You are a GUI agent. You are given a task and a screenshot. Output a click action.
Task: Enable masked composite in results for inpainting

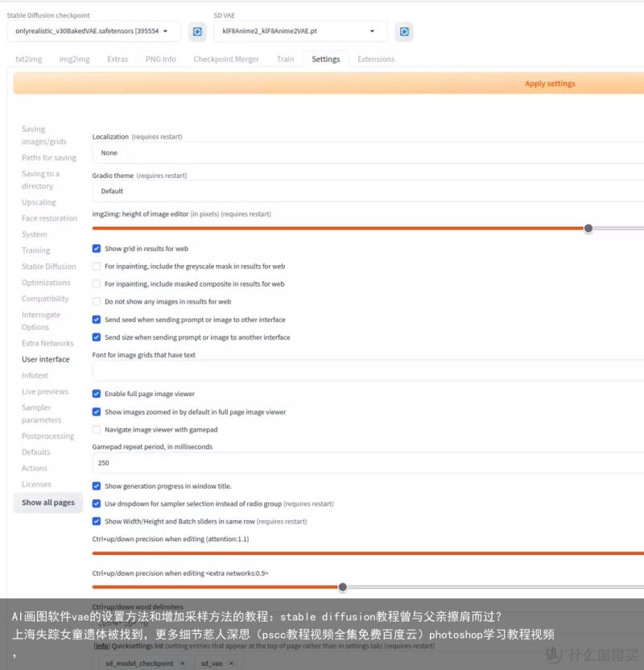point(97,284)
